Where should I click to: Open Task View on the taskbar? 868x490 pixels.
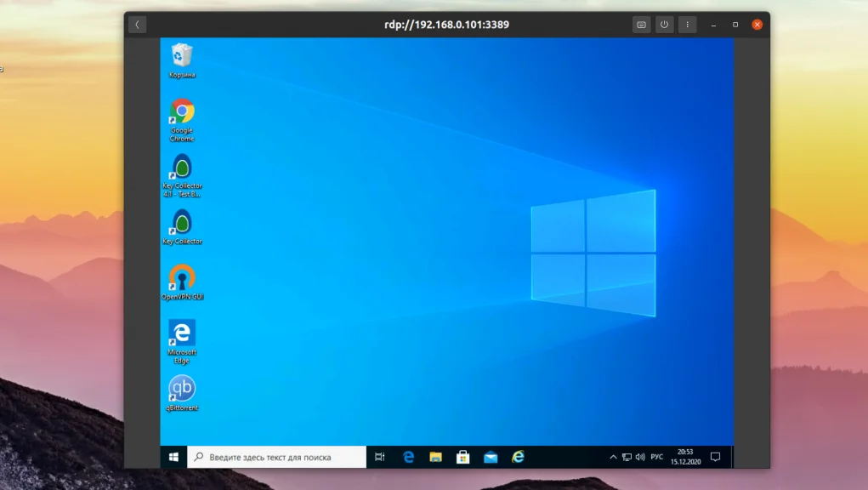[x=379, y=457]
